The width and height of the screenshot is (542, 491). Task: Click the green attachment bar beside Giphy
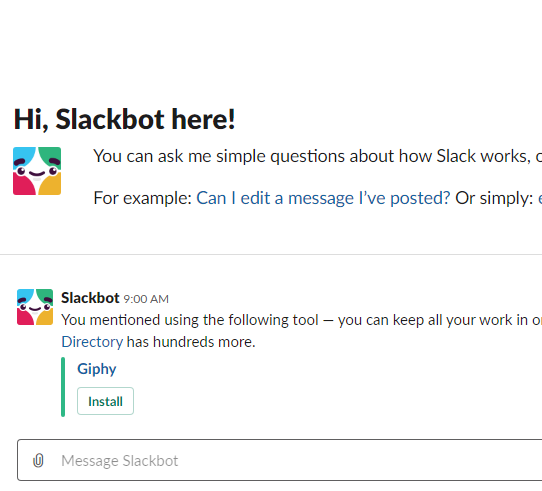pyautogui.click(x=63, y=387)
